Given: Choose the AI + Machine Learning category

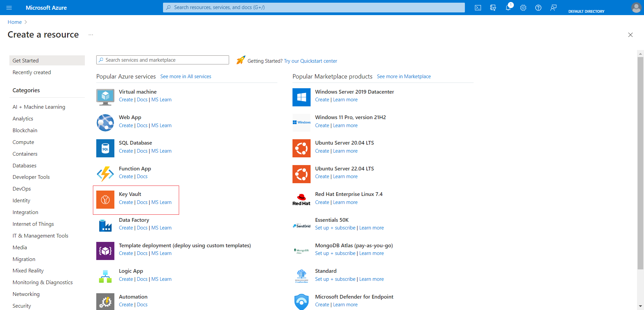Looking at the screenshot, I should [39, 107].
